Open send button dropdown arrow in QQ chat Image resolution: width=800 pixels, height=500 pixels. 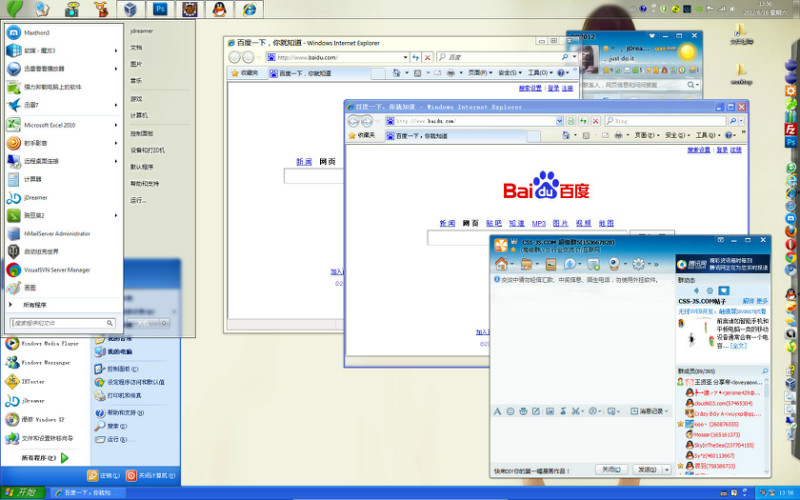pos(666,469)
